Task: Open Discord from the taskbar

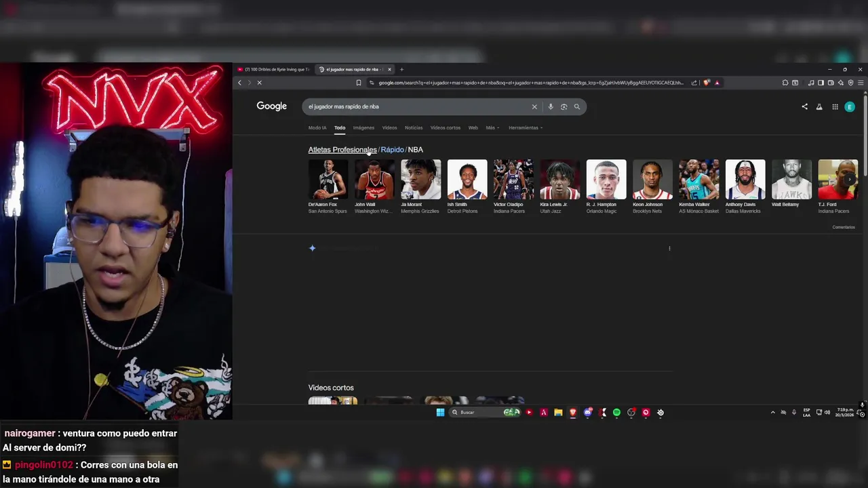Action: (x=588, y=412)
